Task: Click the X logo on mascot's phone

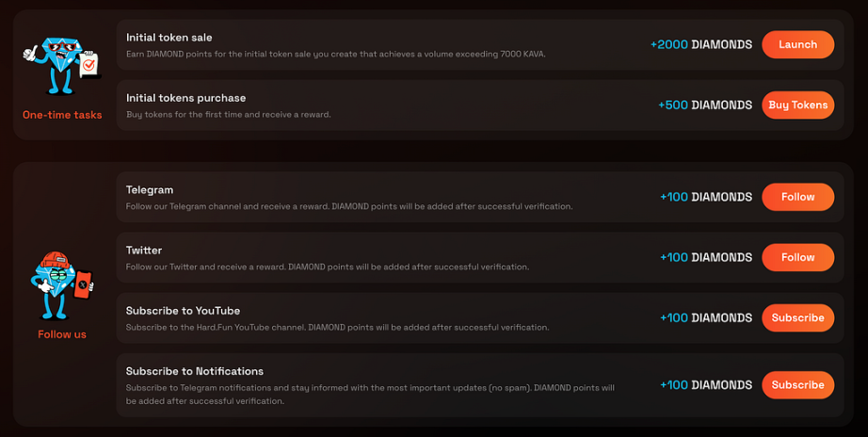Action: [83, 284]
